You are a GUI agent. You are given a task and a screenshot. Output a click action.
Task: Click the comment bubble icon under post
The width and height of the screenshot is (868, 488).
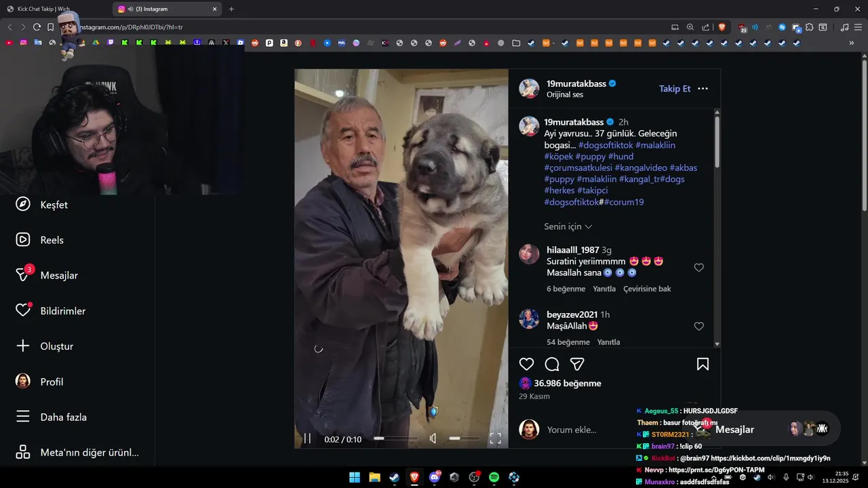(x=552, y=365)
